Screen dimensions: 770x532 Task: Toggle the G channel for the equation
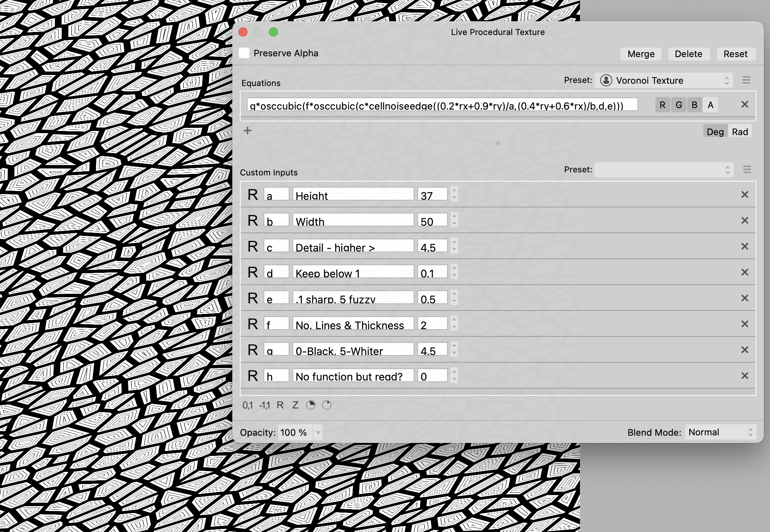(x=679, y=105)
